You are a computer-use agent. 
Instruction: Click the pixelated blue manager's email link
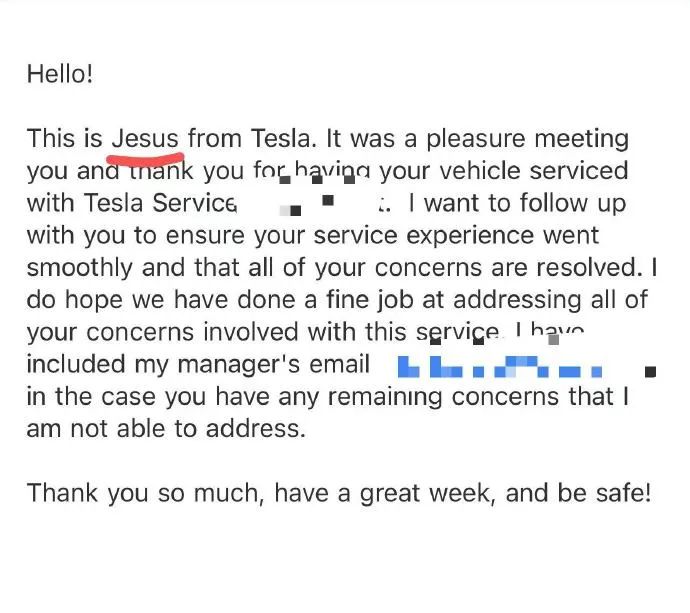(499, 367)
